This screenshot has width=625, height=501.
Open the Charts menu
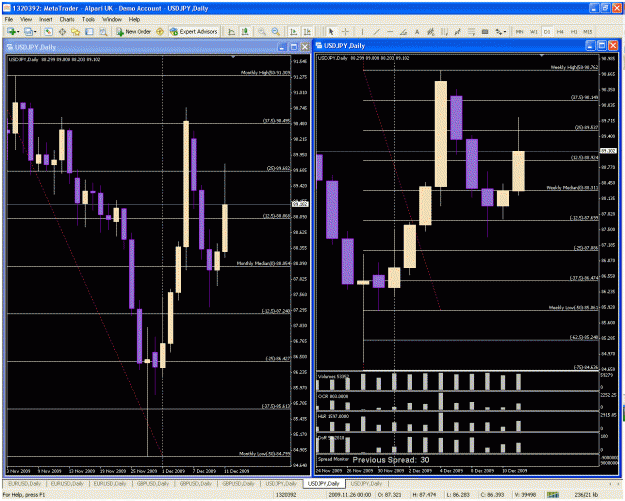pos(67,19)
